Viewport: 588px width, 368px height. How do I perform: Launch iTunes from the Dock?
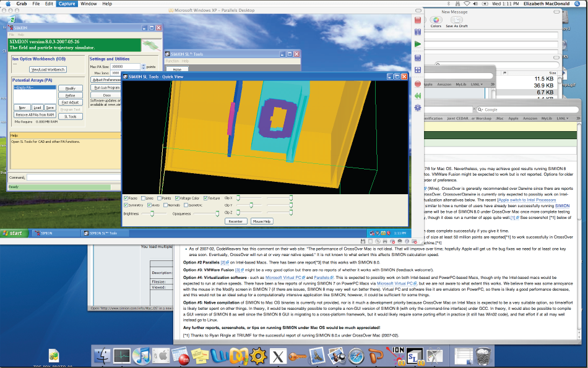pos(142,356)
